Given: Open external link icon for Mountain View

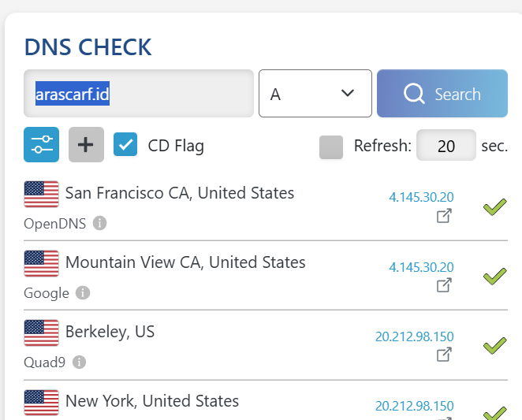Looking at the screenshot, I should point(445,285).
